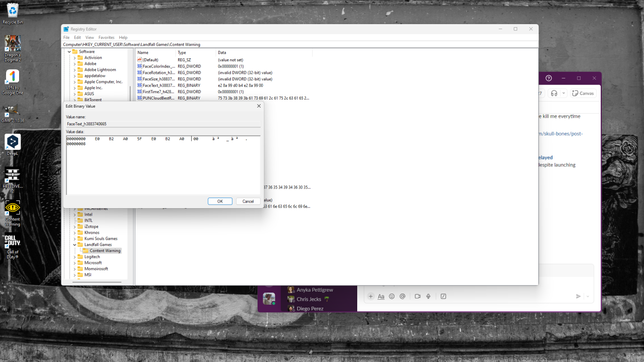Click OK in Edit Binary Value dialog
Viewport: 644px width, 362px height.
click(220, 201)
